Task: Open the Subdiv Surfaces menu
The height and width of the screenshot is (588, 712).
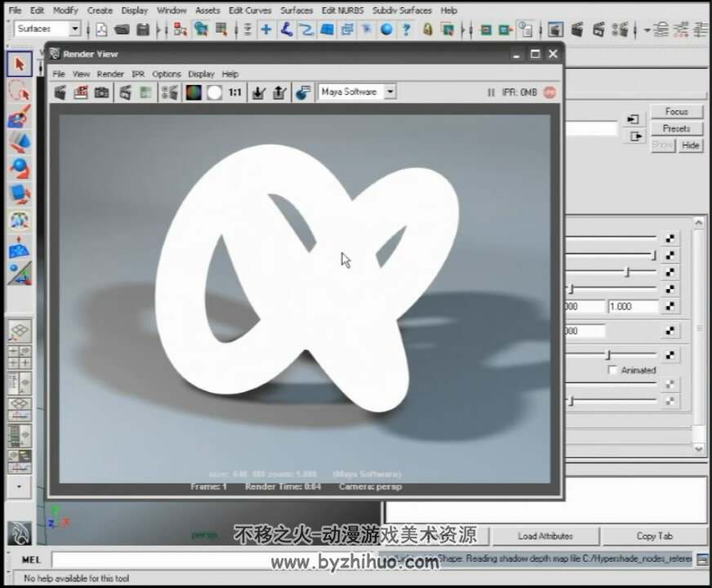Action: [x=402, y=11]
